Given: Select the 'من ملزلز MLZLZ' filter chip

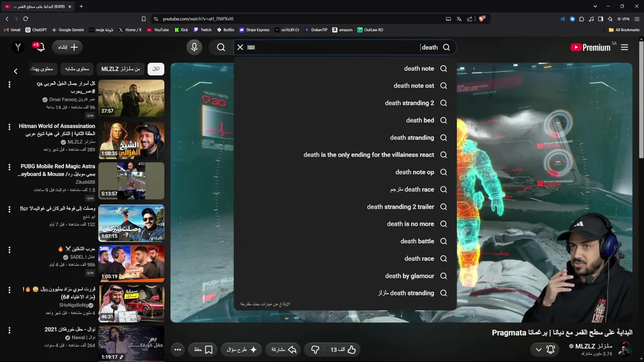Looking at the screenshot, I should point(121,69).
